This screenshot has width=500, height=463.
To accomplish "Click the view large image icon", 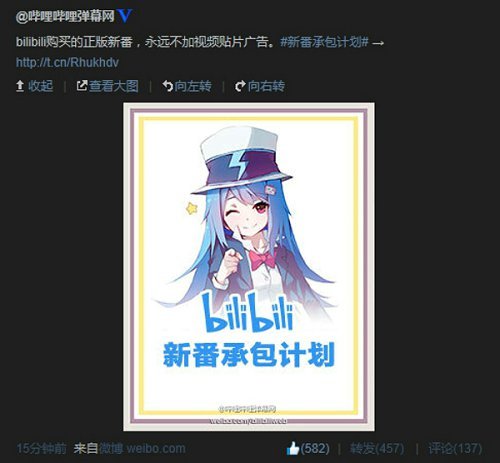I will (82, 86).
